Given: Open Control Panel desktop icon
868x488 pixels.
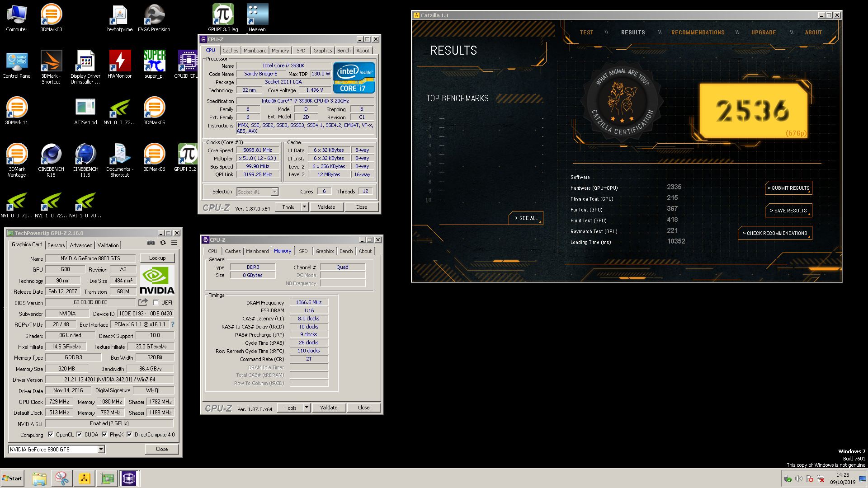Looking at the screenshot, I should pyautogui.click(x=17, y=65).
